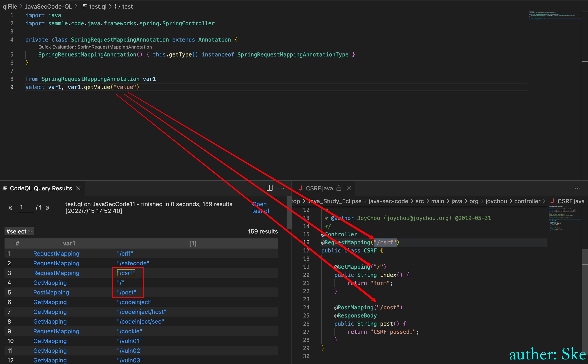This screenshot has width=588, height=364.
Task: Open RequestMapping link in row 1
Action: coord(56,254)
